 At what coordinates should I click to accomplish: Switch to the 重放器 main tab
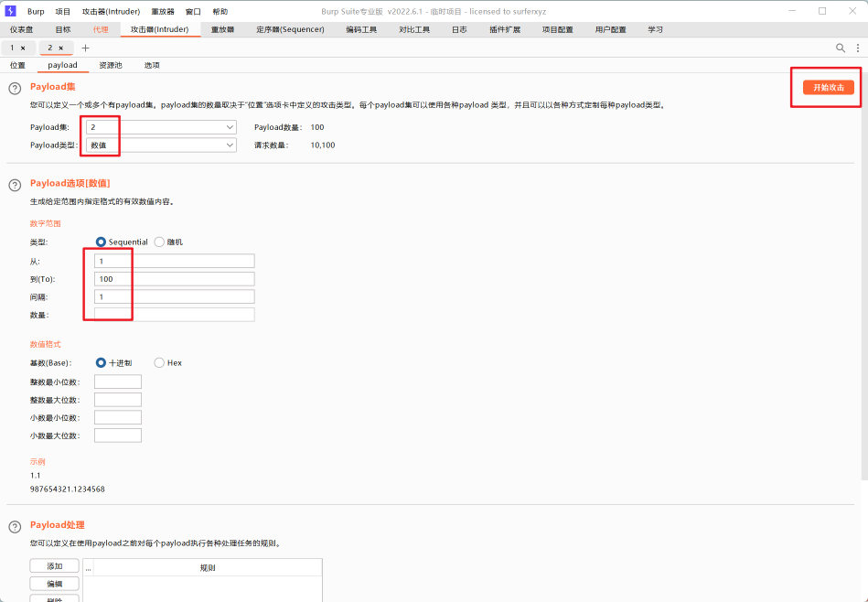(x=222, y=30)
